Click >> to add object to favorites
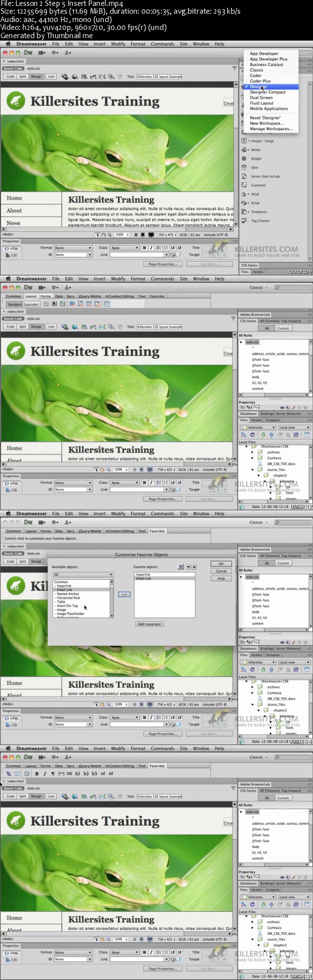 tap(124, 594)
